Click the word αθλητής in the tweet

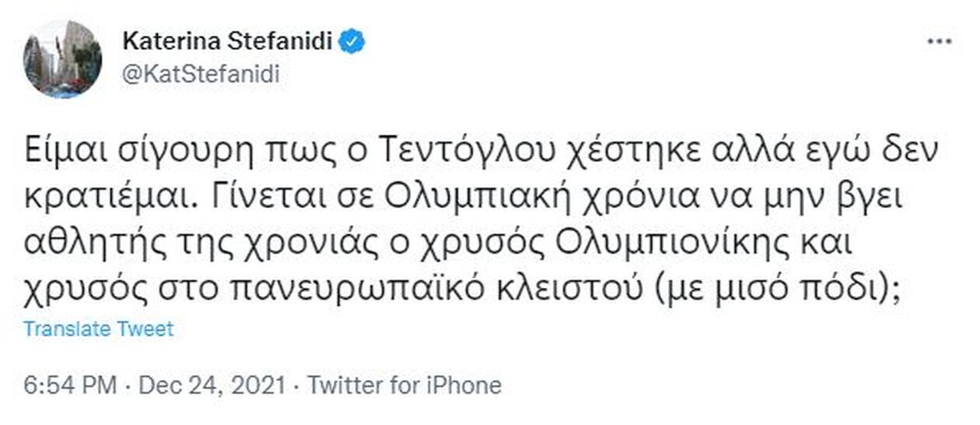click(85, 248)
